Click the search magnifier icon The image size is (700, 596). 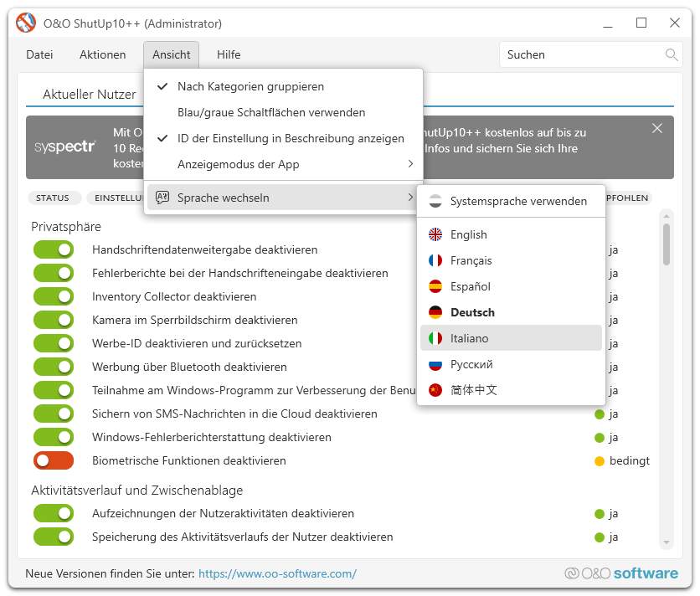[671, 55]
